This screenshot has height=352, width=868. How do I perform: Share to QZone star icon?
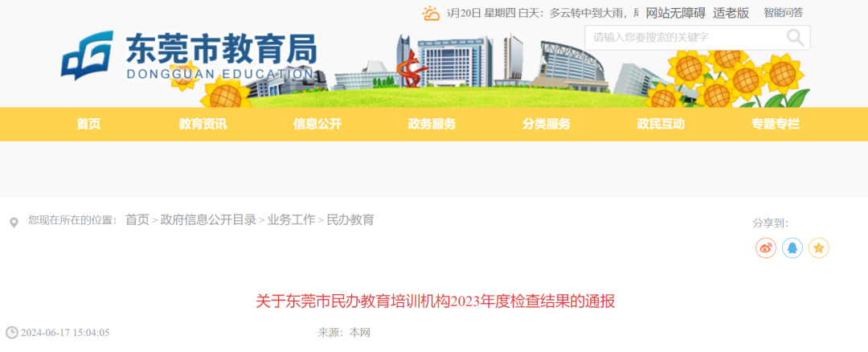click(x=819, y=248)
